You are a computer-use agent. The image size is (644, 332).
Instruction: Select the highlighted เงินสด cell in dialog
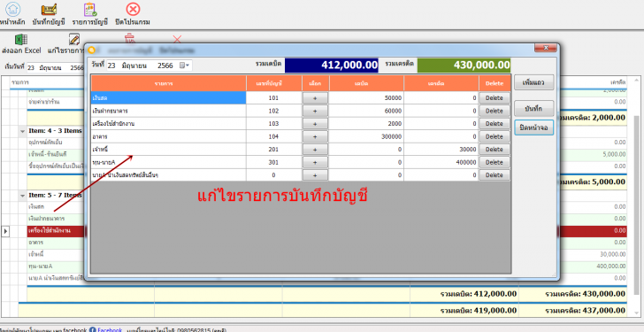[x=169, y=97]
